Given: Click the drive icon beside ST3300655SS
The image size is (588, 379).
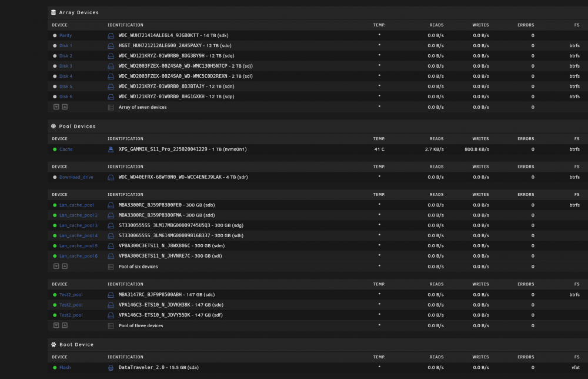Looking at the screenshot, I should pyautogui.click(x=111, y=235).
